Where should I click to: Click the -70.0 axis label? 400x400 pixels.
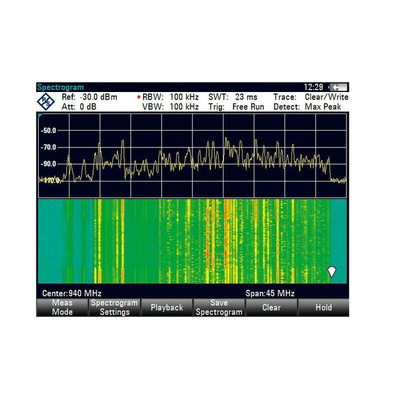(48, 147)
